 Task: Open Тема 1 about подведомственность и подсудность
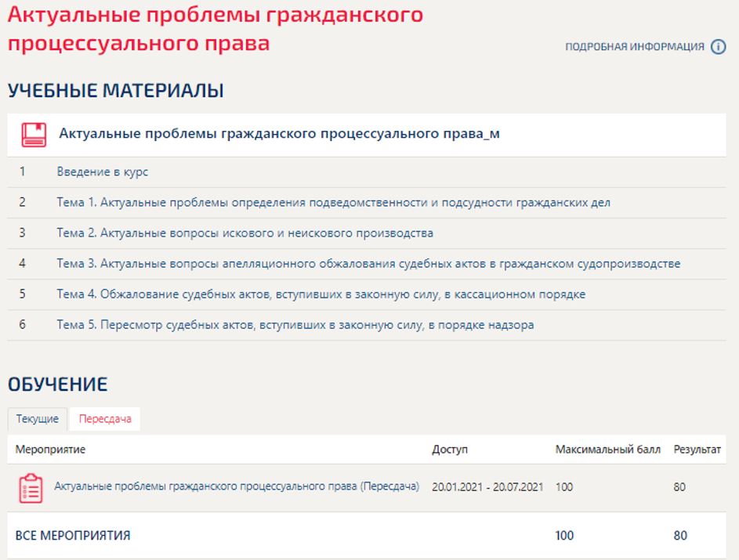coord(333,202)
